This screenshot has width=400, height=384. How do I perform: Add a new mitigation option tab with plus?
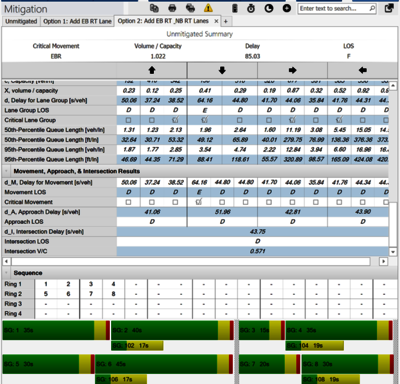[226, 21]
